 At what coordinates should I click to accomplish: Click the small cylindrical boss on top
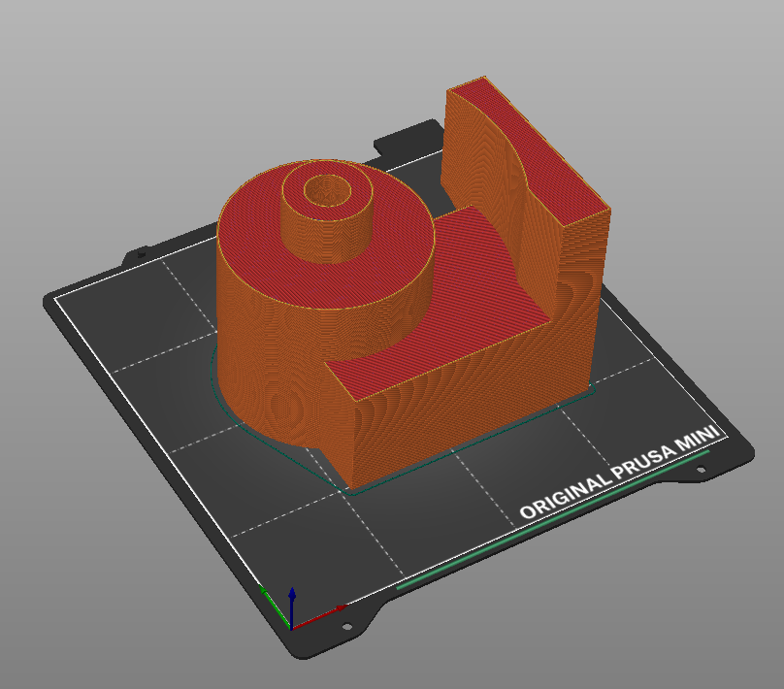pos(327,213)
